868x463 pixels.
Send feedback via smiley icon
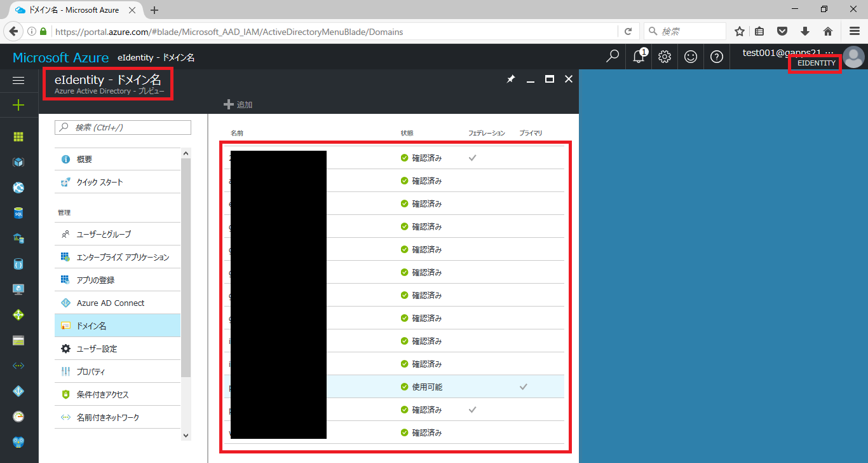[x=691, y=57]
